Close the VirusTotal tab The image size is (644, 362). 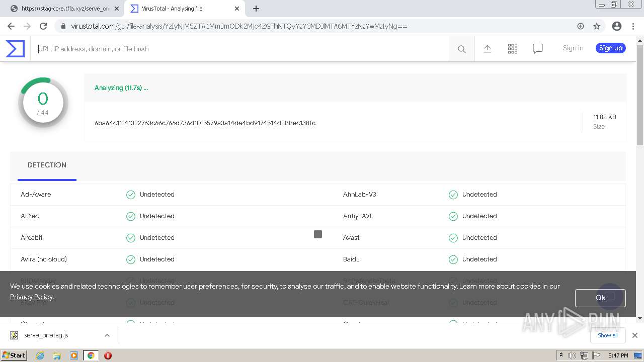(237, 9)
